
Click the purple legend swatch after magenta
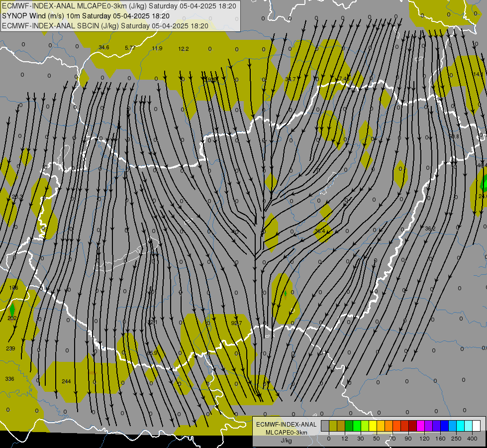click(x=429, y=426)
